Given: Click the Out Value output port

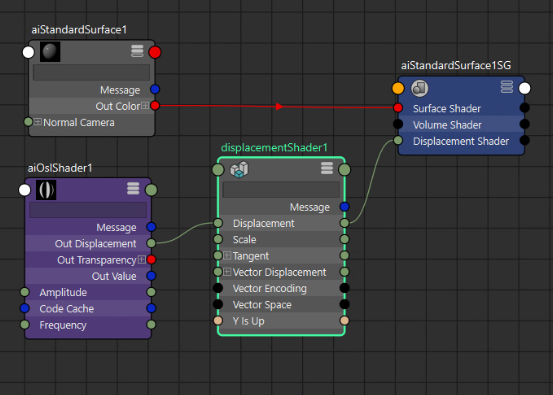Looking at the screenshot, I should (151, 276).
